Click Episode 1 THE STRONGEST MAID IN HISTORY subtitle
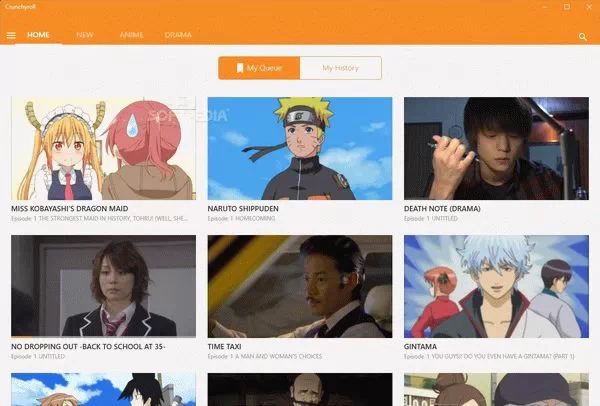The height and width of the screenshot is (406, 600). (99, 218)
